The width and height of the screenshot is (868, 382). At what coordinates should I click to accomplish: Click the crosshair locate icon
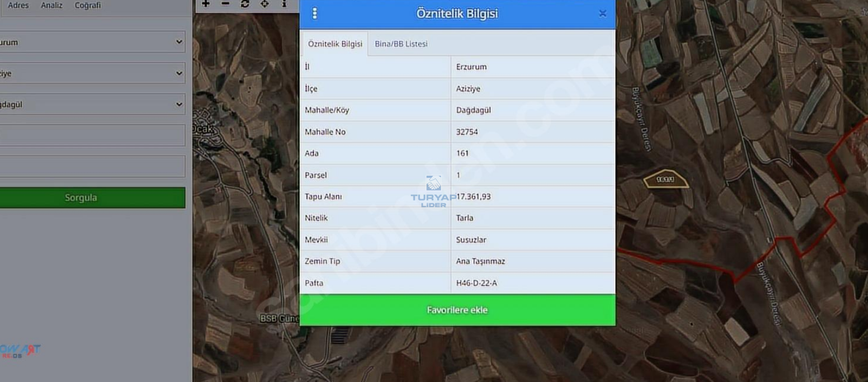pyautogui.click(x=265, y=4)
